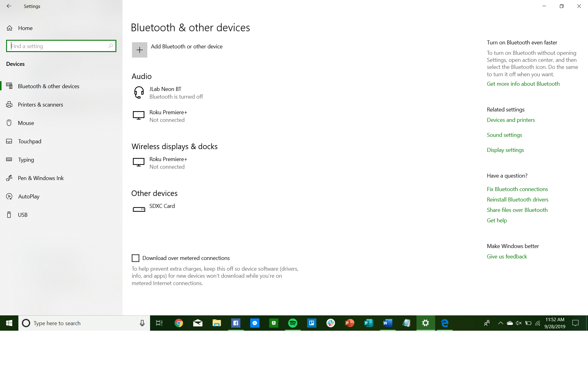Image resolution: width=588 pixels, height=376 pixels.
Task: Check Download over metered connections
Action: pyautogui.click(x=135, y=258)
